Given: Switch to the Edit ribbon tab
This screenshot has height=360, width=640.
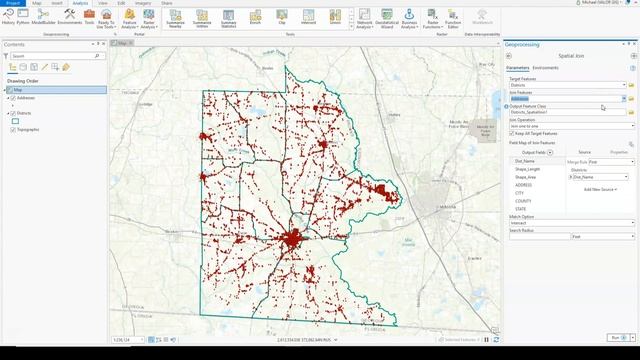Looking at the screenshot, I should tap(121, 3).
